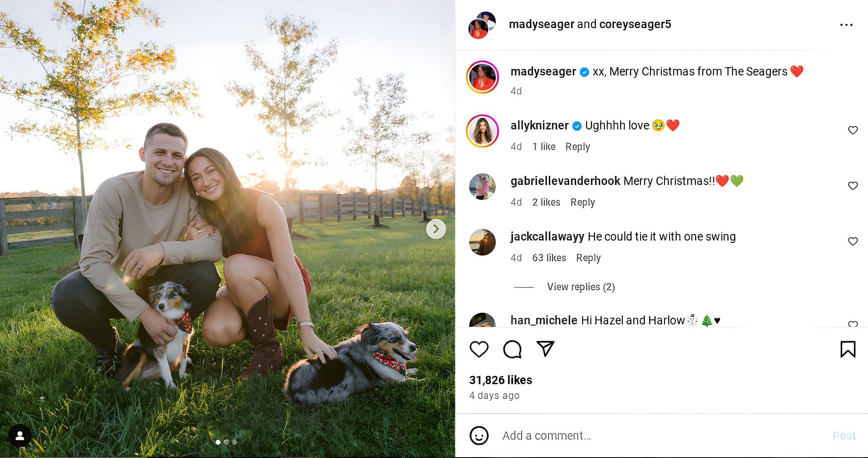
Task: Reply to gabriellevanderhook's comment
Action: (582, 202)
